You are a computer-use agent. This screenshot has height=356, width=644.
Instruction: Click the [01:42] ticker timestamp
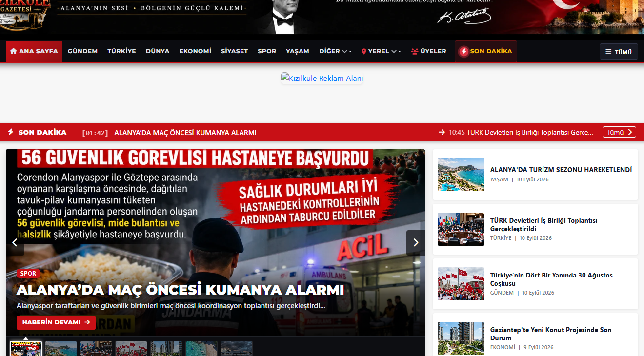tap(95, 133)
